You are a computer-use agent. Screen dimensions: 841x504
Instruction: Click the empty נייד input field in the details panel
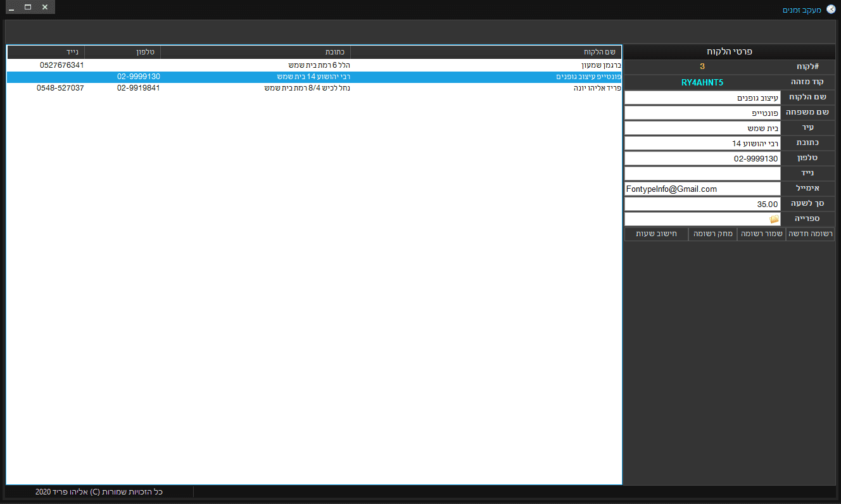pos(702,173)
